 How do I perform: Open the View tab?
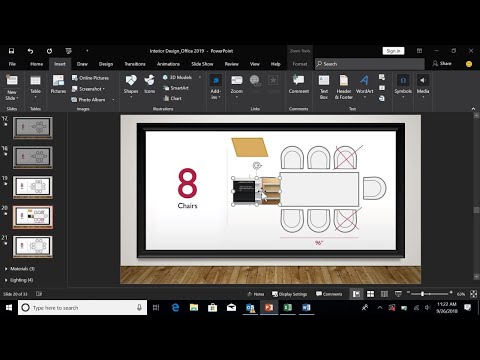[255, 64]
